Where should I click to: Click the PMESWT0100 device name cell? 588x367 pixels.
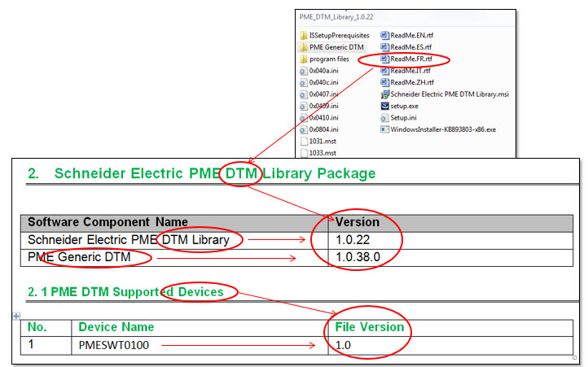(x=200, y=345)
